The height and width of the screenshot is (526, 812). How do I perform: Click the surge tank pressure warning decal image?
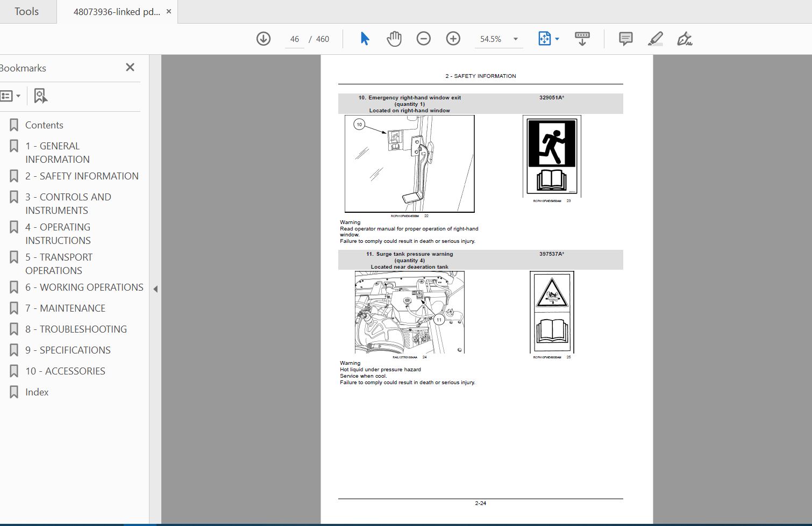coord(552,312)
